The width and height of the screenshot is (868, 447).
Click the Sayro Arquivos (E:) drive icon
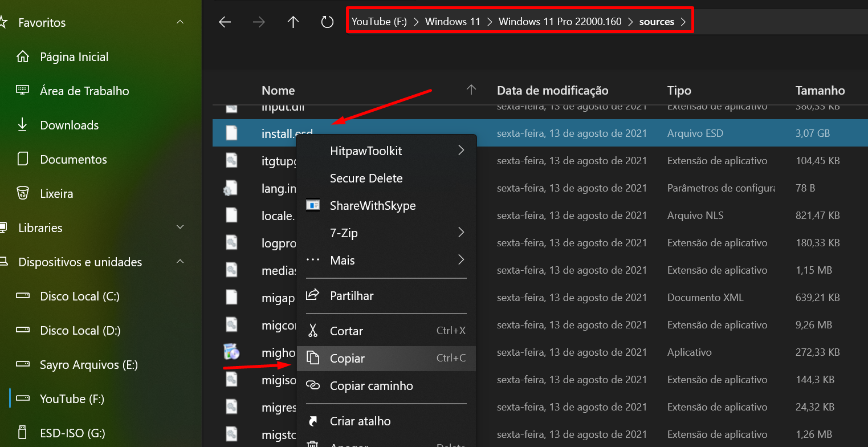coord(23,364)
